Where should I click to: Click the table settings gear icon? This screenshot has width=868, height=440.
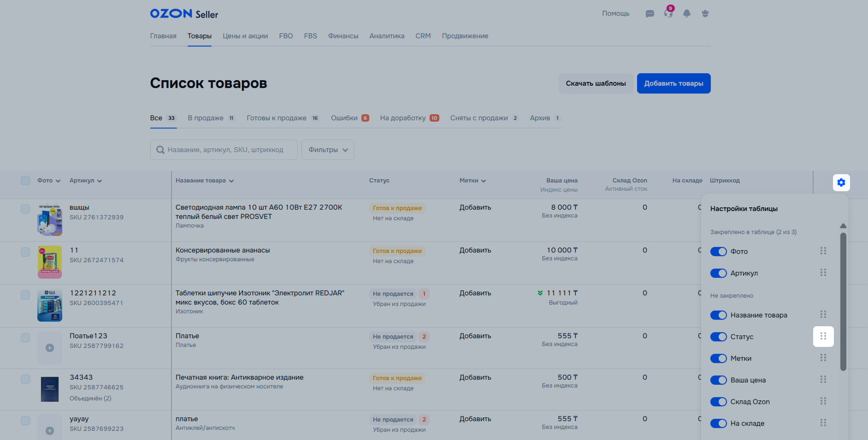pyautogui.click(x=841, y=182)
